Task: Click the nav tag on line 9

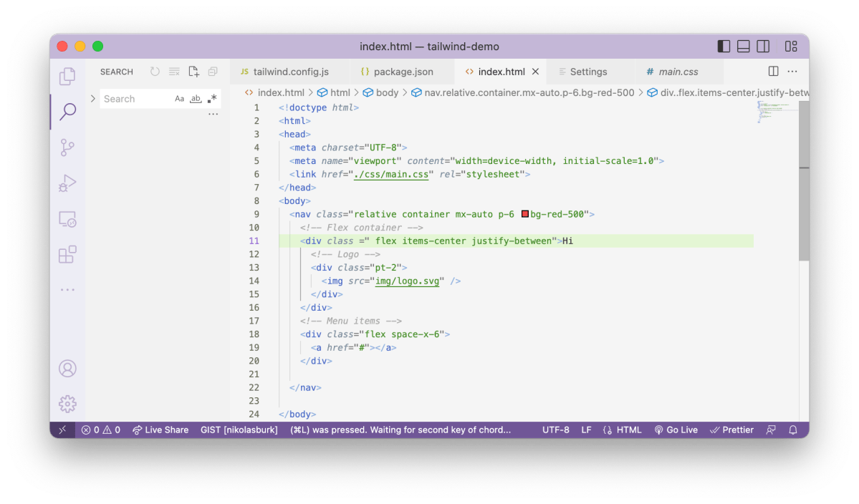Action: coord(302,214)
